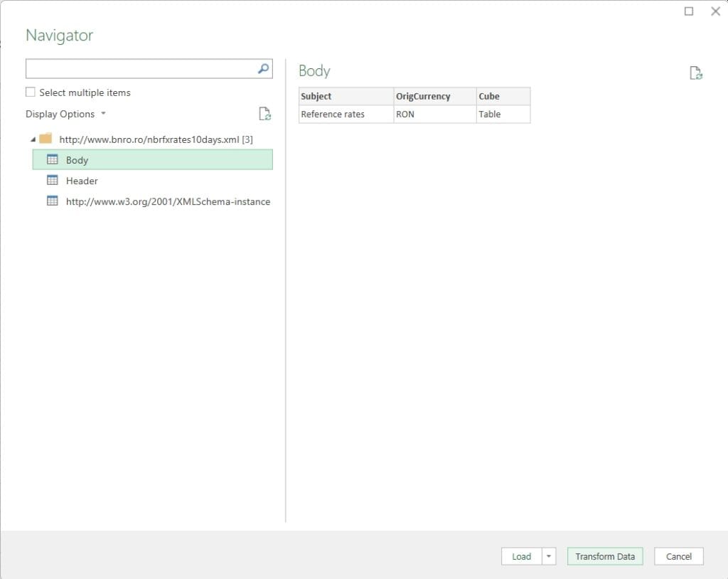
Task: Cancel the Navigator dialog
Action: pos(679,556)
